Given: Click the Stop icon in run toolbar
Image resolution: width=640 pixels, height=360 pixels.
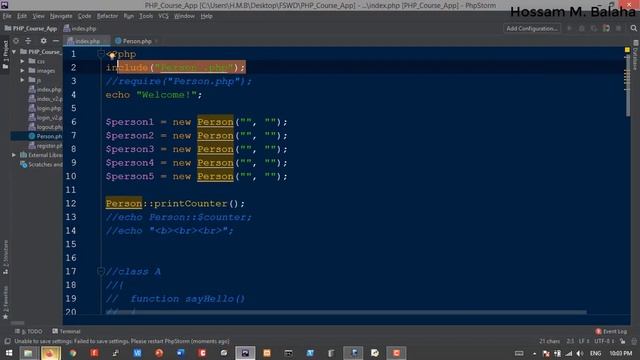Looking at the screenshot, I should click(619, 28).
